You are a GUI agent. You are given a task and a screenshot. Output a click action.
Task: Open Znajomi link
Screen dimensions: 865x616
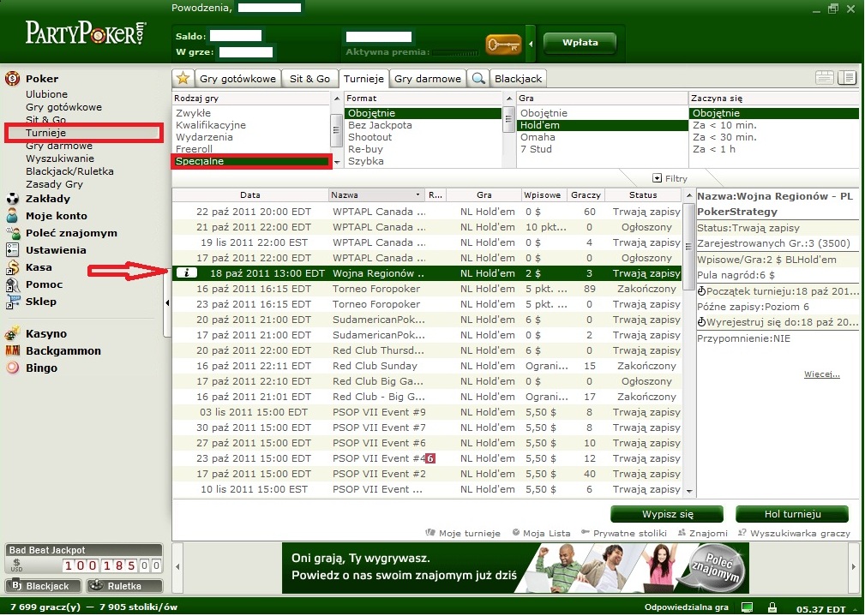pos(703,533)
